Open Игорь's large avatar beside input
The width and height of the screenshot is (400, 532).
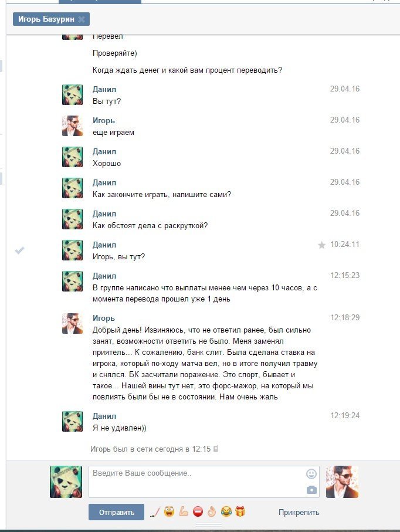click(342, 482)
